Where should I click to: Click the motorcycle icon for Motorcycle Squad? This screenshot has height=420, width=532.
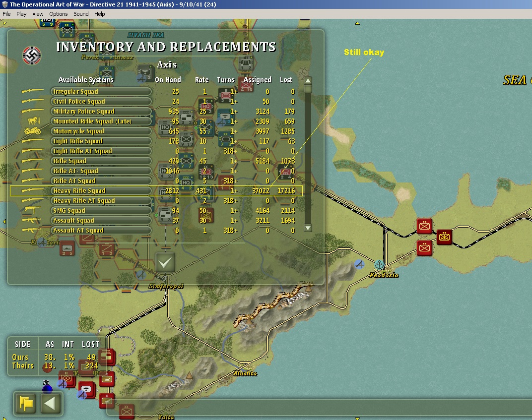33,130
